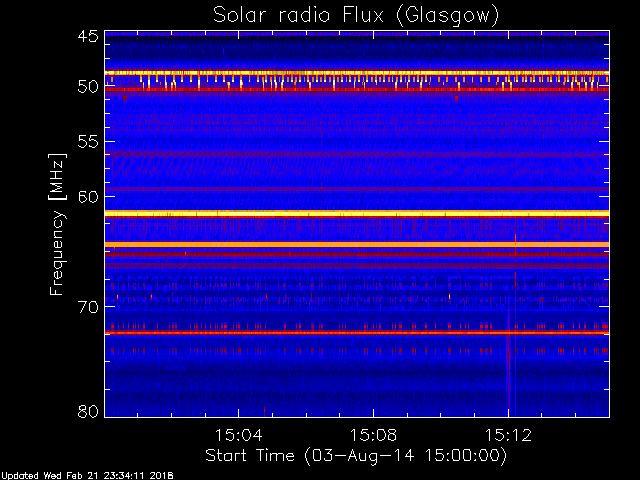Click the 55 MHz frequency tick label
640x480 pixels.
click(88, 142)
